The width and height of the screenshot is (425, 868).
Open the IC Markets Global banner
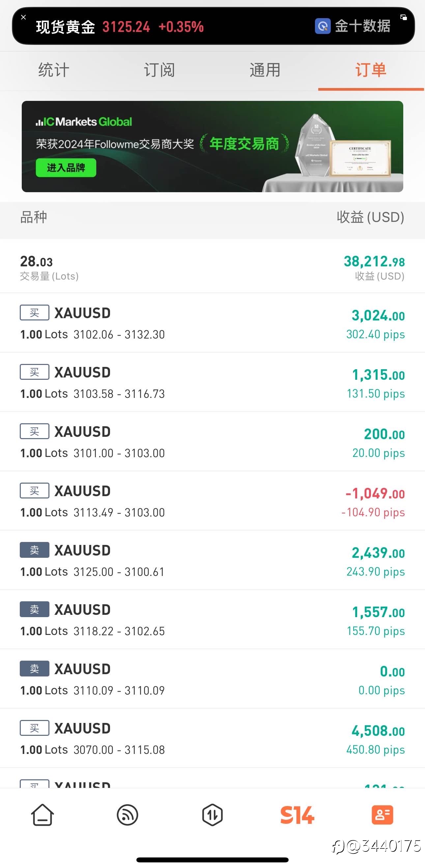coord(212,146)
